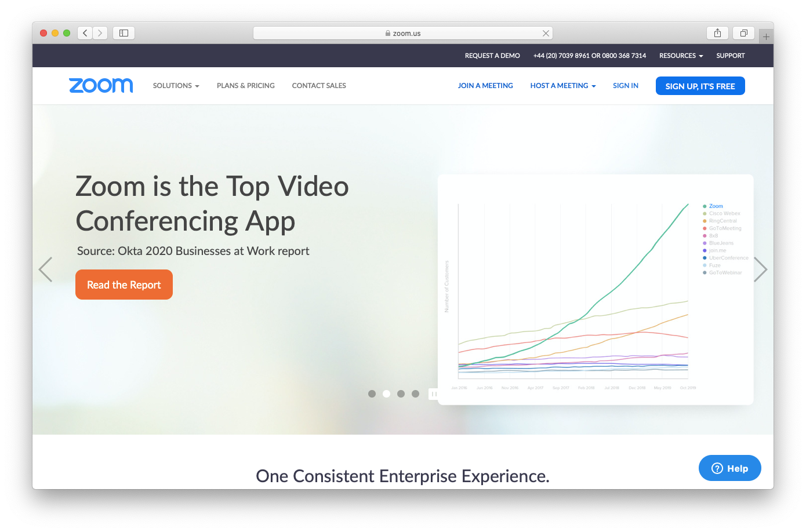Enter full screen with green button
Image resolution: width=806 pixels, height=532 pixels.
click(67, 33)
